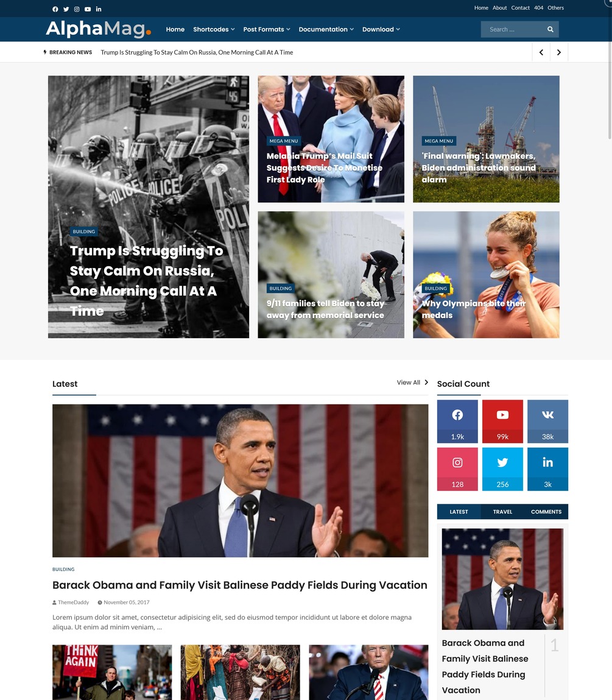Viewport: 612px width, 700px height.
Task: Open the Contact link in top bar
Action: tap(521, 8)
